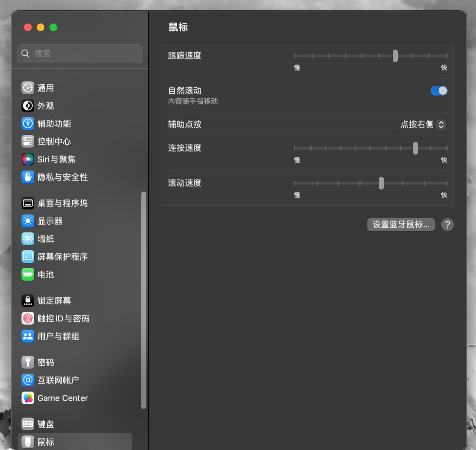
Task: Click the 搜索 search field
Action: (79, 53)
